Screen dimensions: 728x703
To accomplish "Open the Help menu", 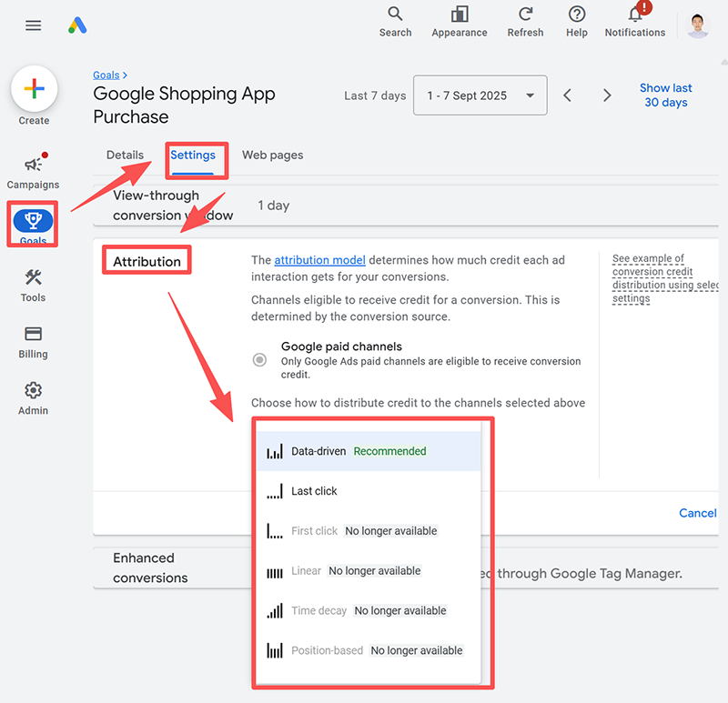I will [577, 21].
